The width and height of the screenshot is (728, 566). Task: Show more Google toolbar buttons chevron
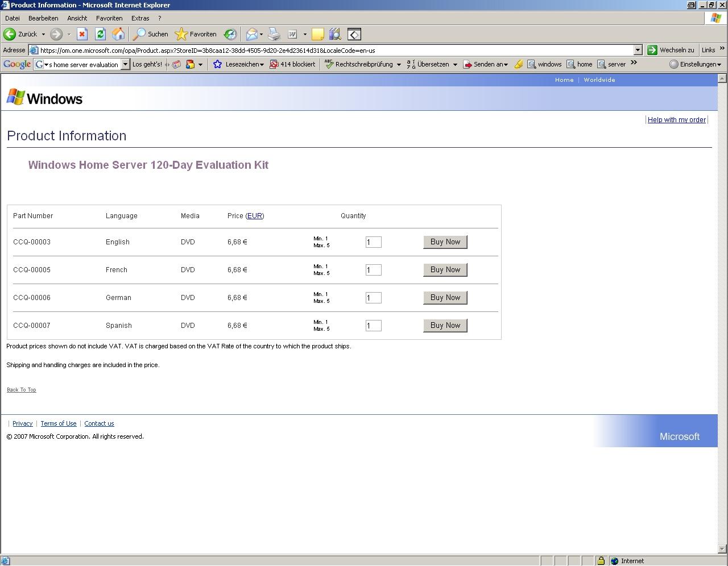point(634,63)
